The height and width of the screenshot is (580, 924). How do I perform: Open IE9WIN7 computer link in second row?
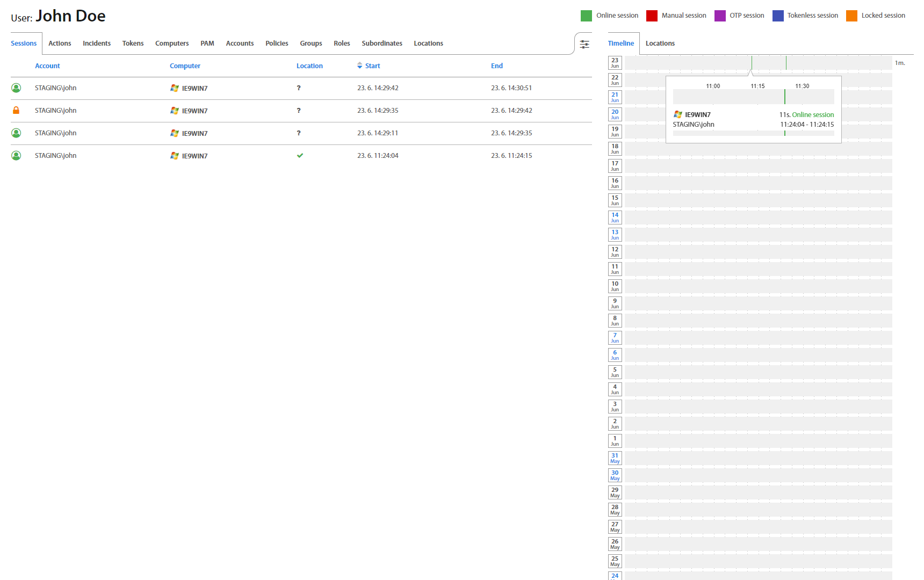point(194,111)
